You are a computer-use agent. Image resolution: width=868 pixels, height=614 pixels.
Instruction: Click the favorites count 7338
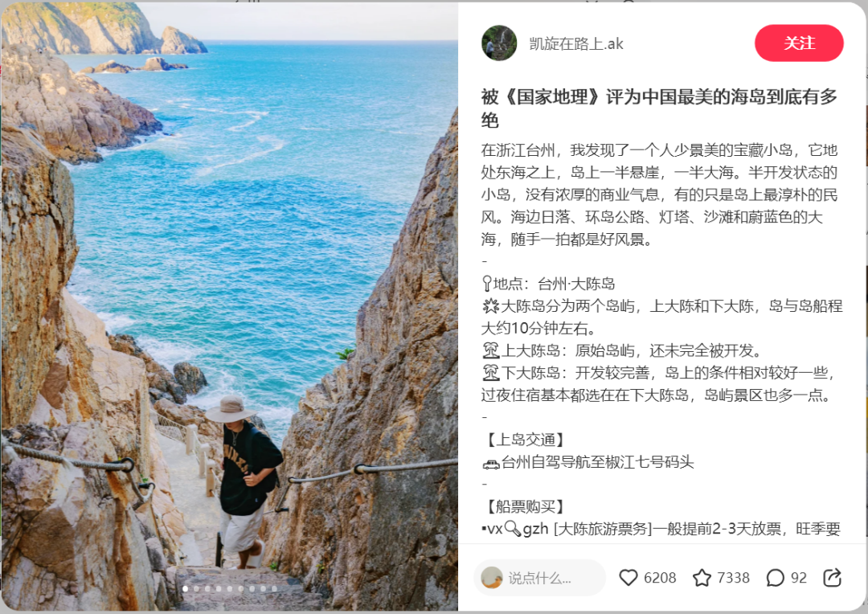(734, 578)
